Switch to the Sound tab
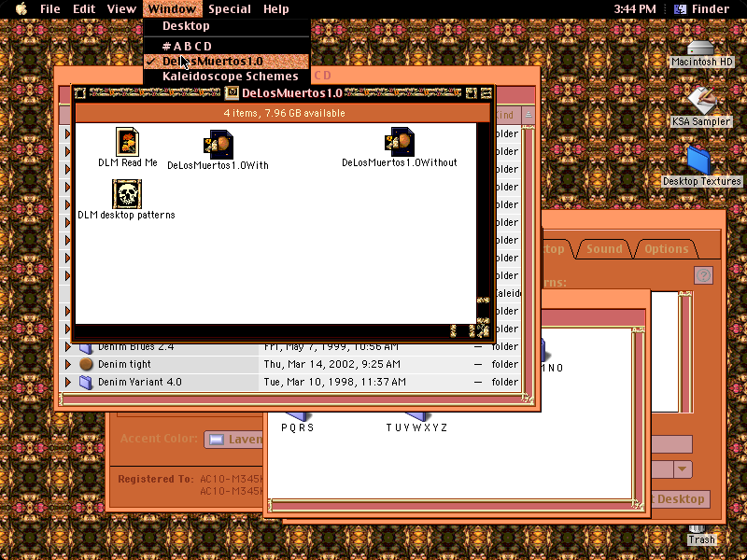Viewport: 747px width, 560px height. 604,248
